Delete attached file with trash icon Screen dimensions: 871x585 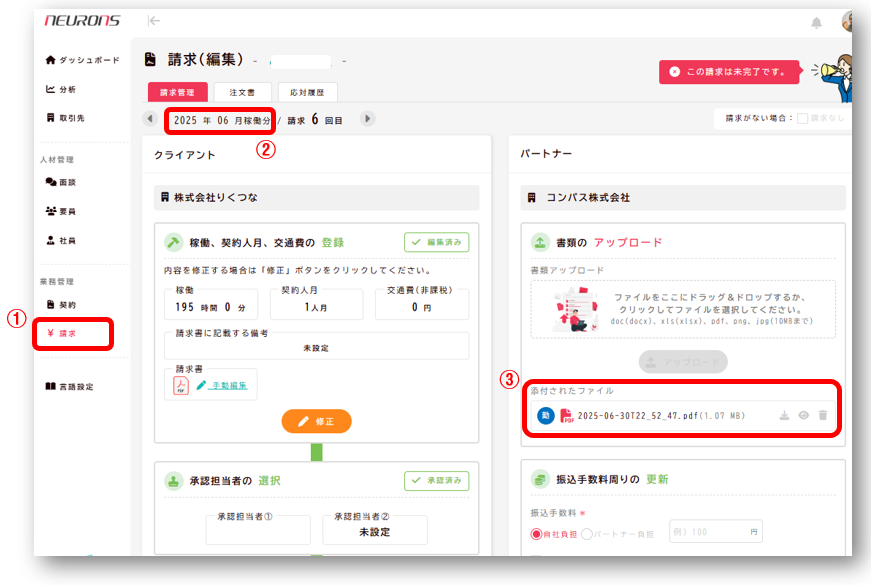pos(822,415)
